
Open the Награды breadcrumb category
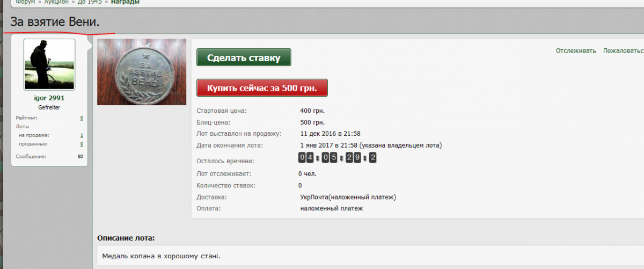pyautogui.click(x=125, y=2)
